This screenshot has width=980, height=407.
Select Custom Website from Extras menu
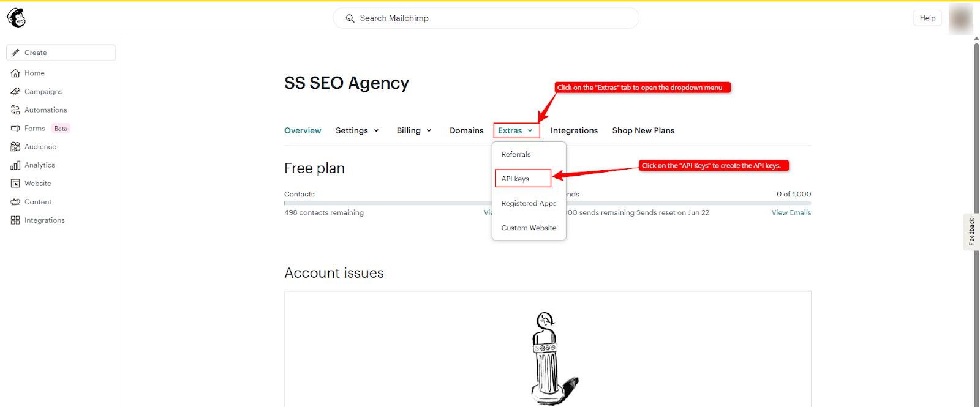click(529, 228)
